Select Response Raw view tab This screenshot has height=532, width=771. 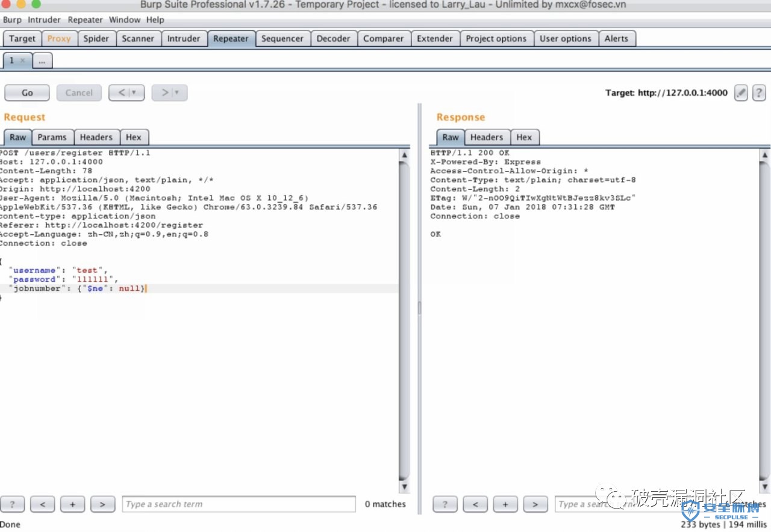point(451,137)
